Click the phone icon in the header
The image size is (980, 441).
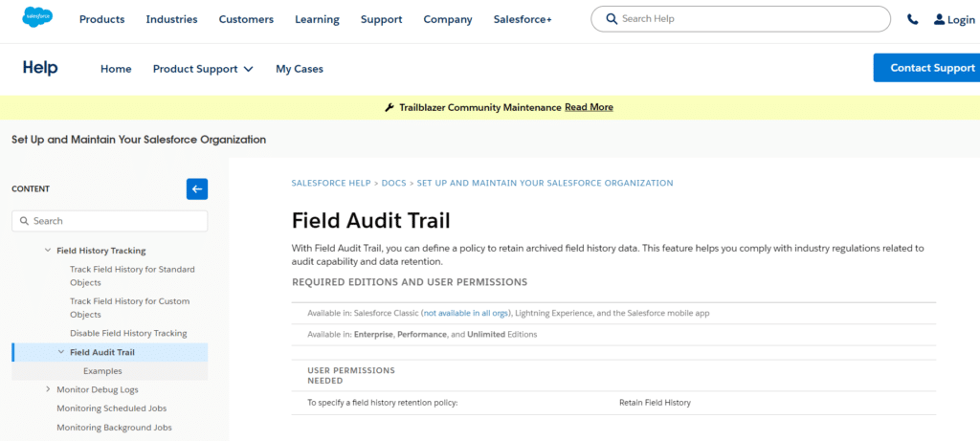click(x=913, y=19)
